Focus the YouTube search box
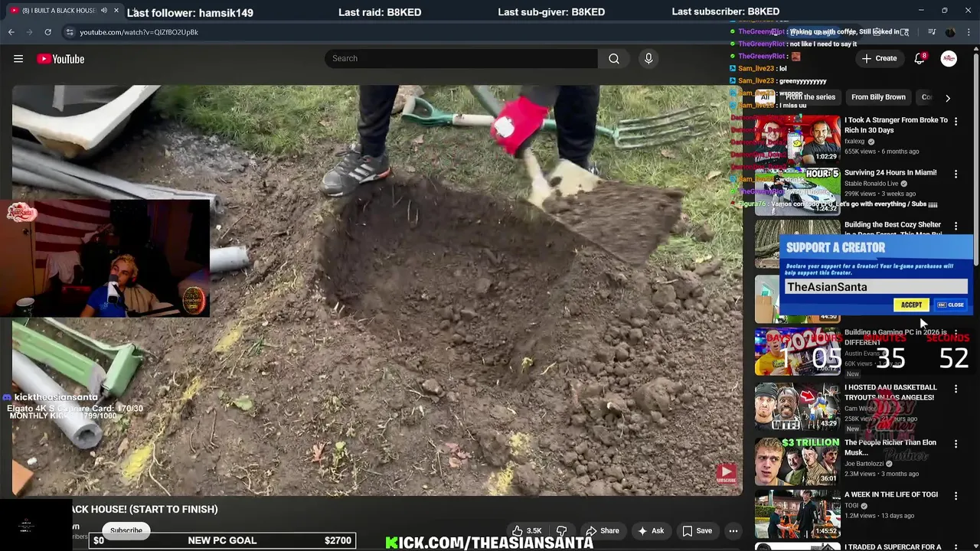This screenshot has width=980, height=551. pos(461,59)
